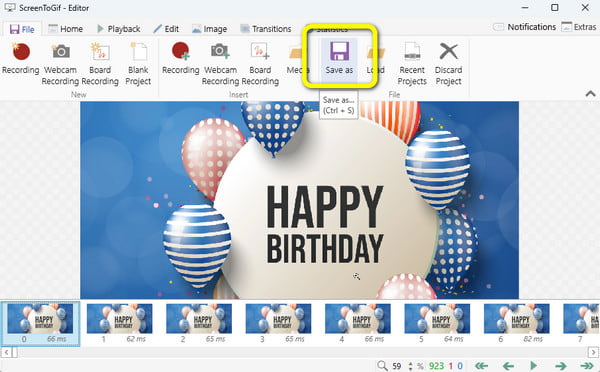Select frame 4 thumbnail

coord(358,324)
